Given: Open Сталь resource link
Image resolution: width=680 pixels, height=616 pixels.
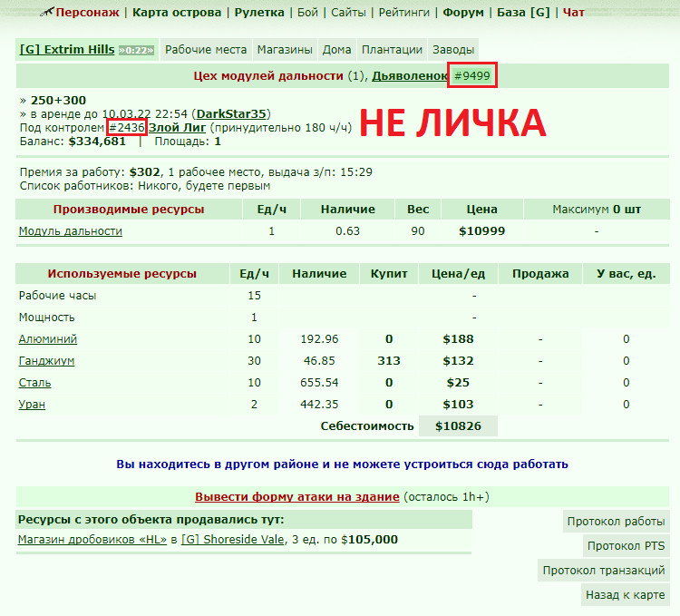Looking at the screenshot, I should (x=34, y=383).
